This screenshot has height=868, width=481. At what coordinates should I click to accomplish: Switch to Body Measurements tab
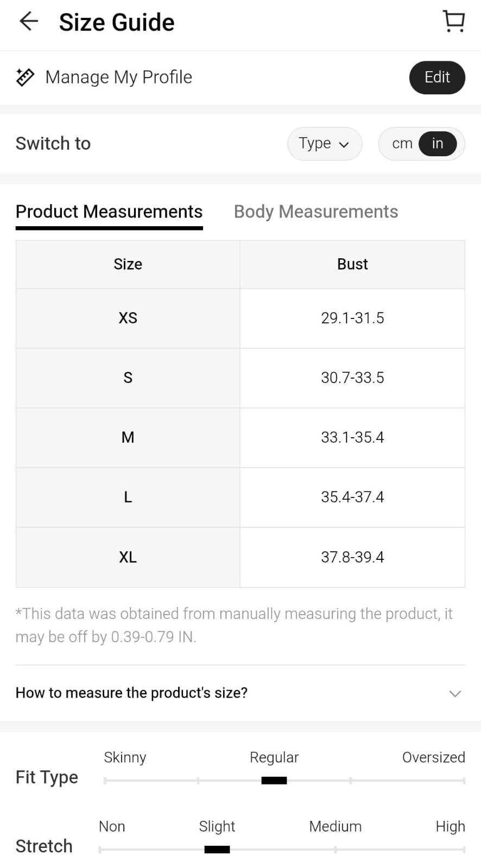click(316, 212)
